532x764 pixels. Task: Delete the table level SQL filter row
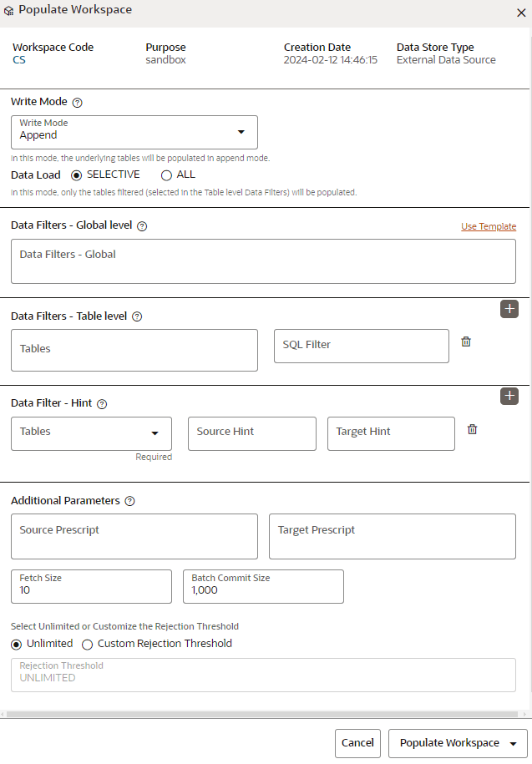466,342
